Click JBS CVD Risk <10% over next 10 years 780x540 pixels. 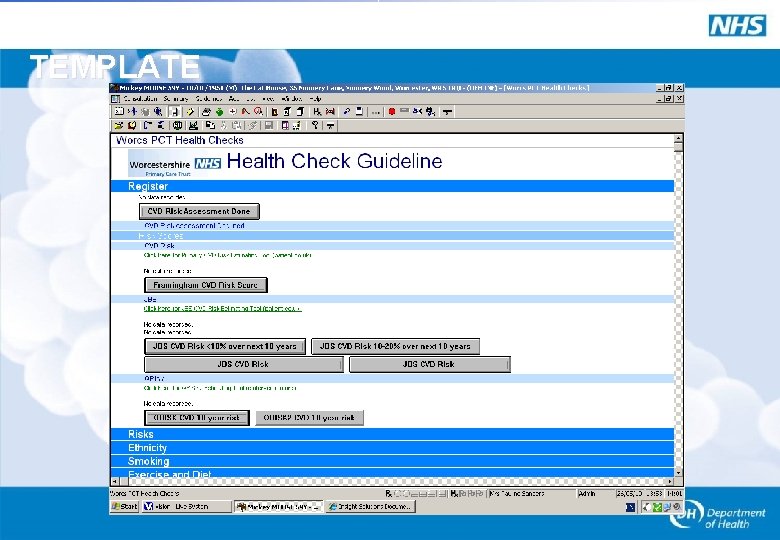[225, 346]
